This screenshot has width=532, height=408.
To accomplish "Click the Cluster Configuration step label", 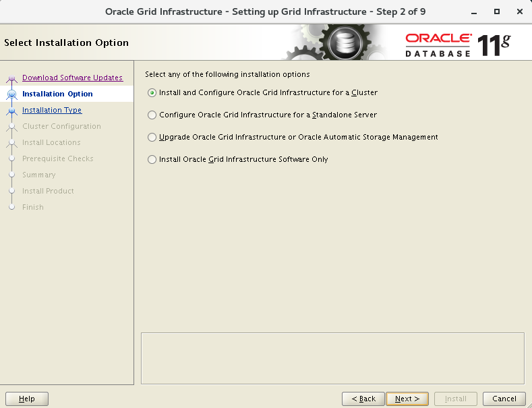I will [61, 126].
